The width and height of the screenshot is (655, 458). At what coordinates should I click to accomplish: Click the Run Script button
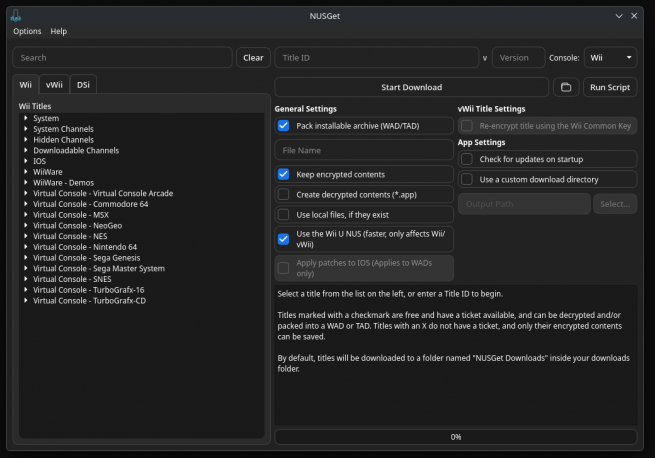(610, 87)
